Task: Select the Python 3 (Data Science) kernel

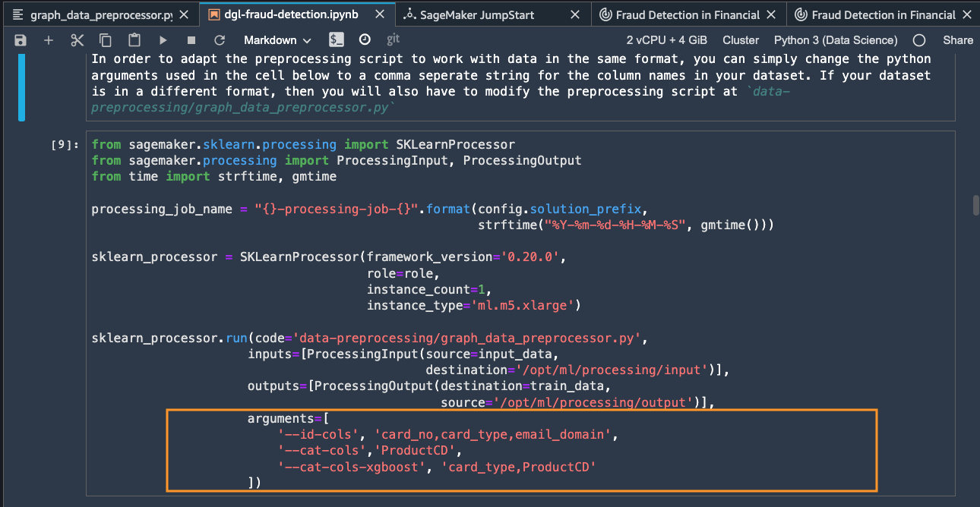Action: click(x=836, y=40)
